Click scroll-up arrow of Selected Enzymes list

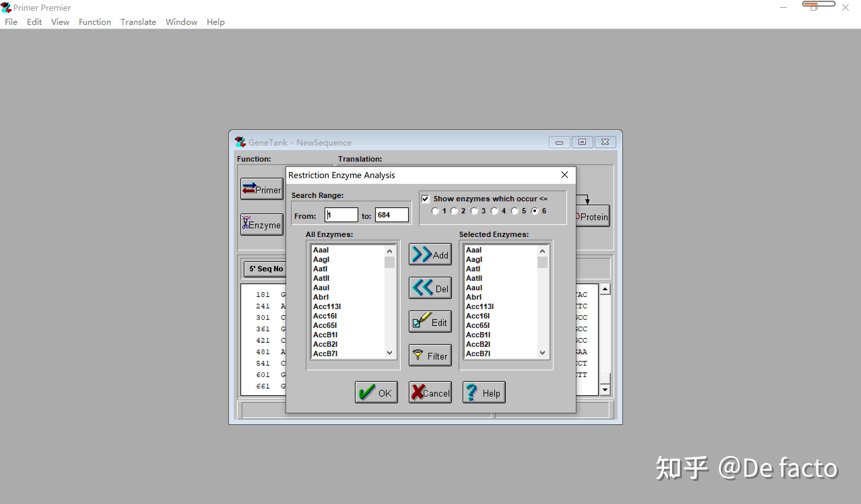pos(542,251)
